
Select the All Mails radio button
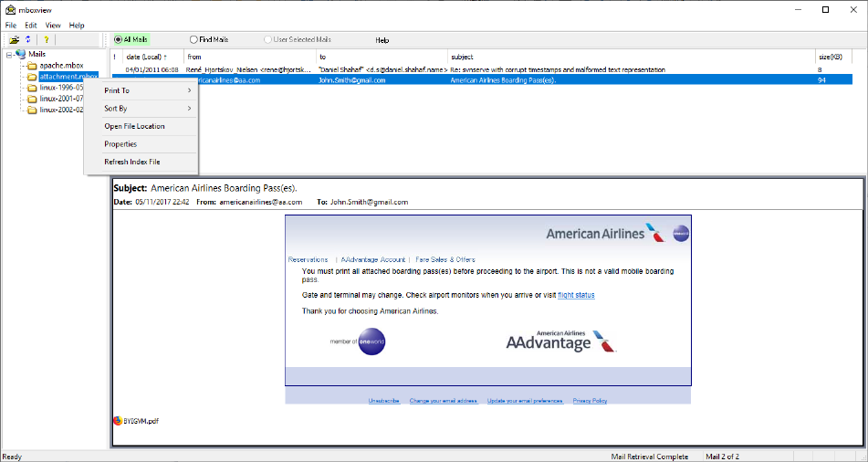coord(119,40)
